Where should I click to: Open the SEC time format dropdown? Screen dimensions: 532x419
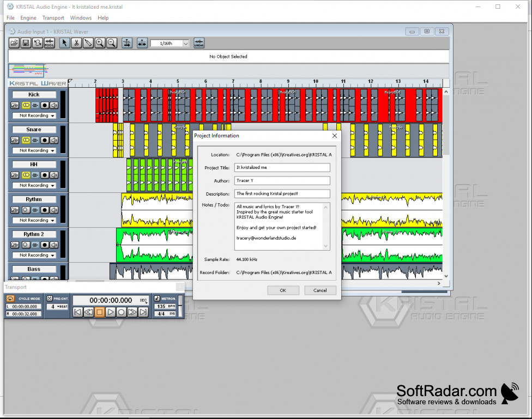pos(144,301)
